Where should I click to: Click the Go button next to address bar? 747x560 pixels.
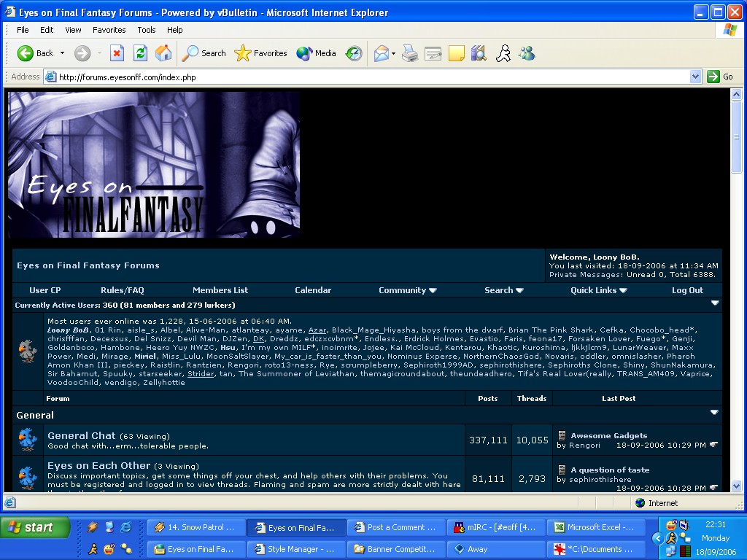pyautogui.click(x=720, y=77)
